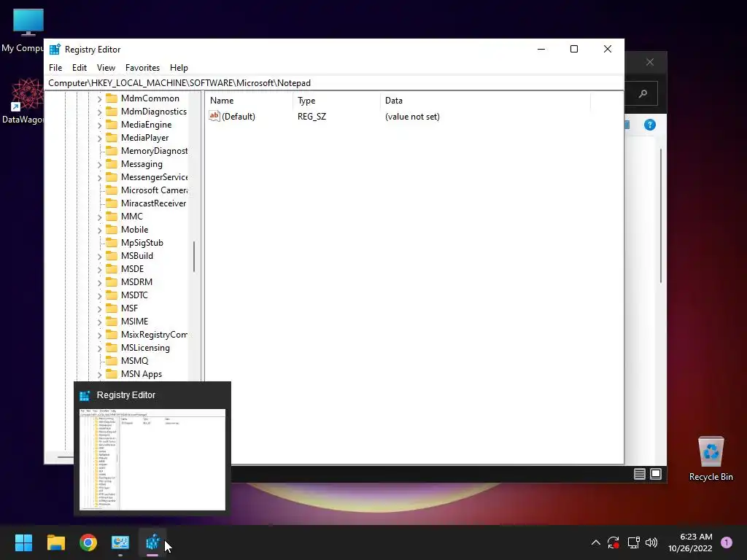Show hidden system tray icons

[595, 542]
